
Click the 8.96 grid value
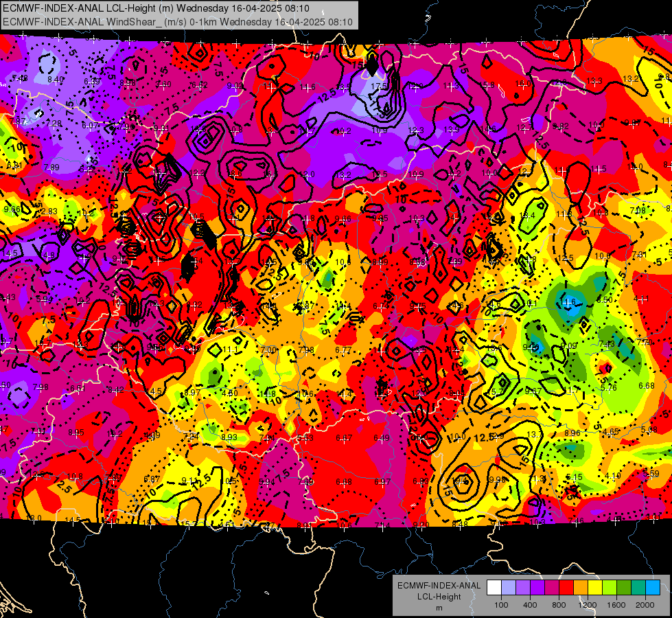[x=572, y=433]
